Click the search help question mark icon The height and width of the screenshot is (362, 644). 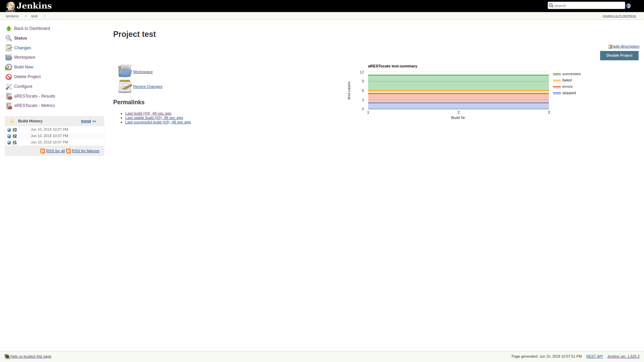point(629,6)
